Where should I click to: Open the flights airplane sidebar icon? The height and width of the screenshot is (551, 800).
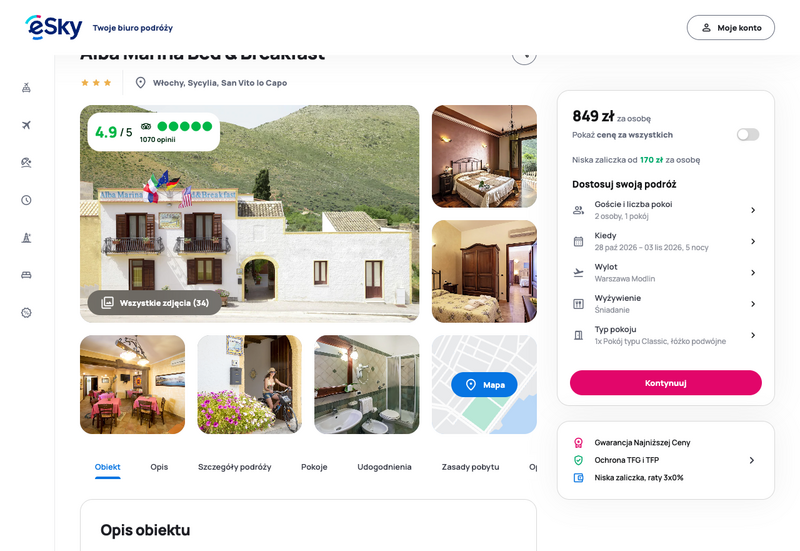click(27, 125)
